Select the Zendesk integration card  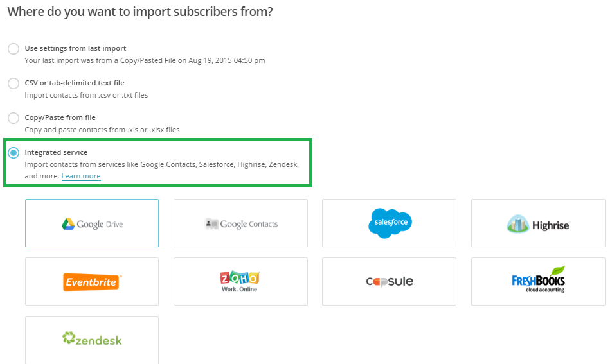click(92, 340)
